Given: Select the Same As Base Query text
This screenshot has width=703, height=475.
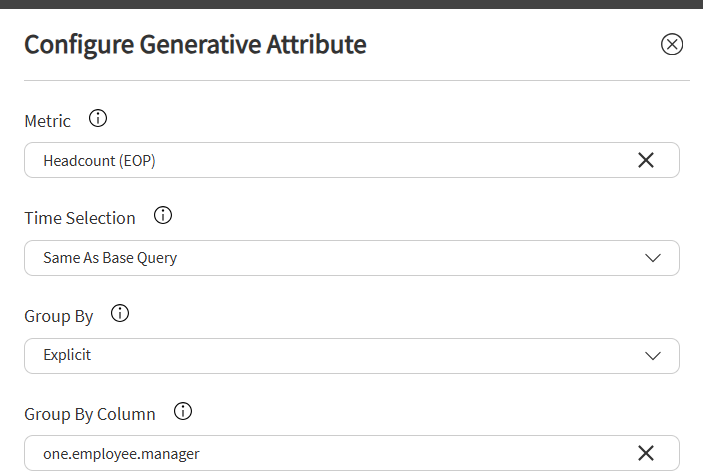Looking at the screenshot, I should tap(110, 258).
